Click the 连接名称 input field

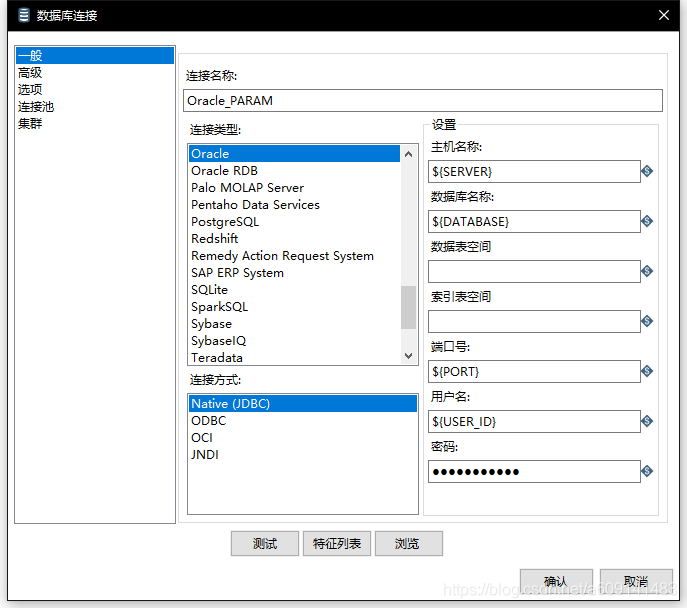pos(422,101)
